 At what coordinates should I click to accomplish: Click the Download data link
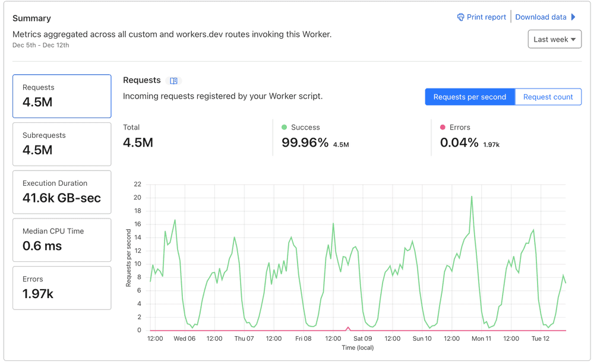(542, 17)
